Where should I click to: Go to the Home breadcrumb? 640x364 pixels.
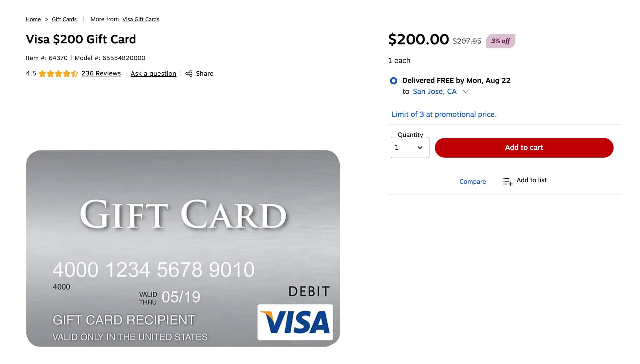tap(33, 19)
